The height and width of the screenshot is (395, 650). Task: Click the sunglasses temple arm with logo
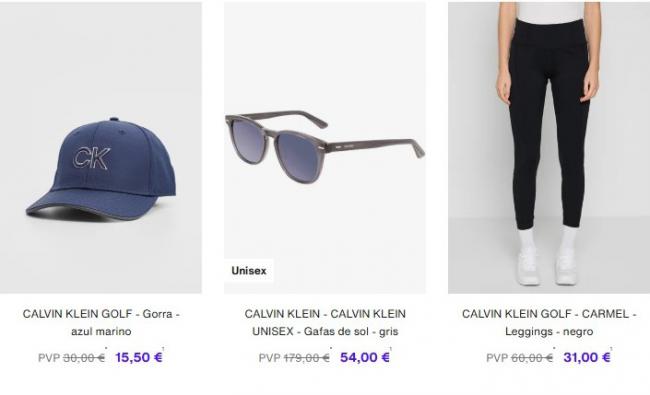(375, 147)
